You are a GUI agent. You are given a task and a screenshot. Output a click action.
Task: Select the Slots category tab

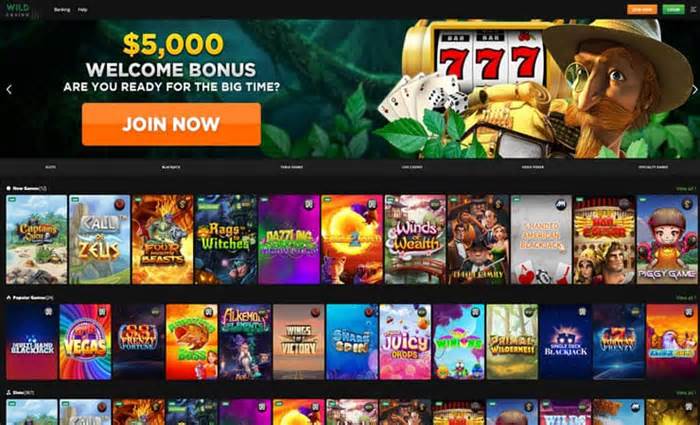[x=50, y=167]
